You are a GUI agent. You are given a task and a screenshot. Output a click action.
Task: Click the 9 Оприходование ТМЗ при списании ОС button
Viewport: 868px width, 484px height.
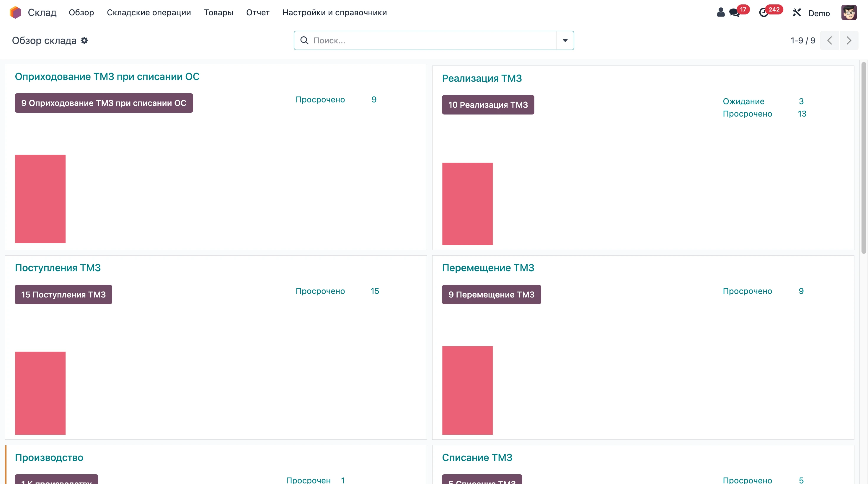tap(104, 103)
